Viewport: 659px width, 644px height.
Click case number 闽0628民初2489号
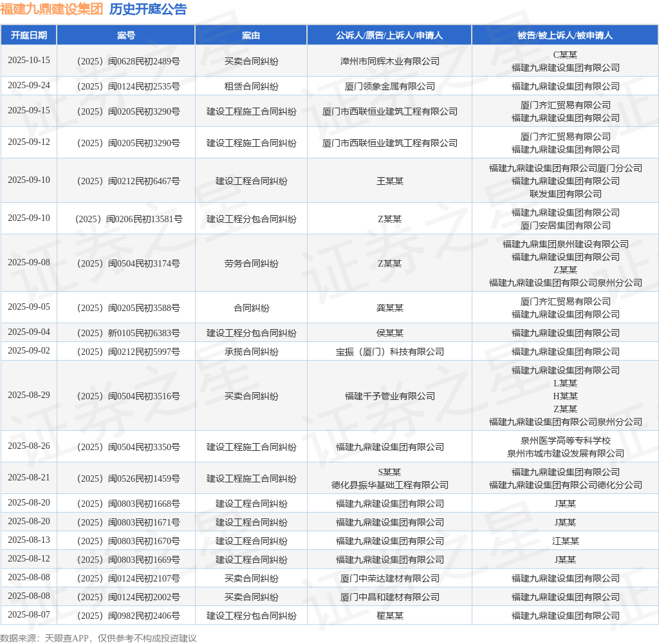pos(129,61)
